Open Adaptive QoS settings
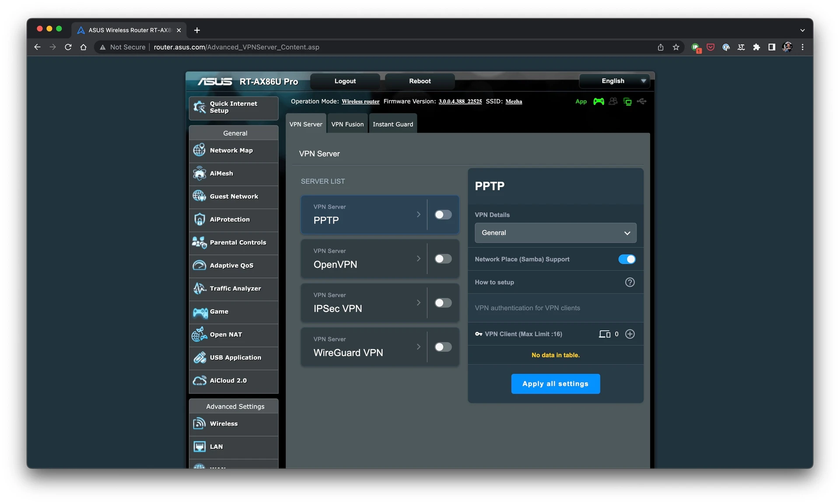Image resolution: width=840 pixels, height=504 pixels. [234, 266]
